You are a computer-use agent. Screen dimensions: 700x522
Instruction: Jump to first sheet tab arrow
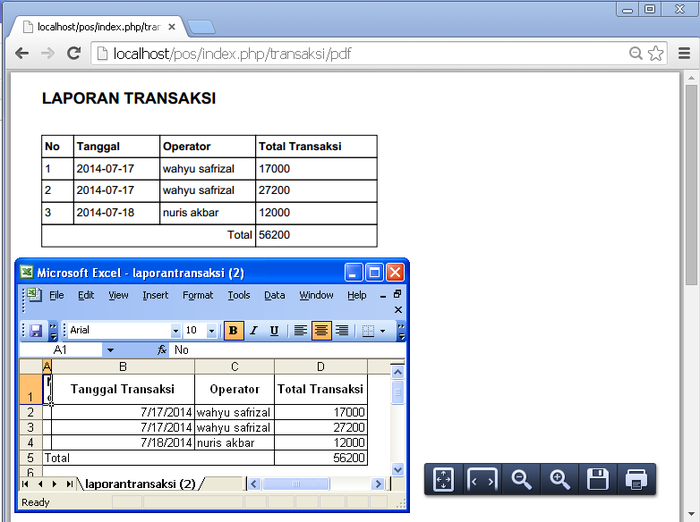coord(25,484)
